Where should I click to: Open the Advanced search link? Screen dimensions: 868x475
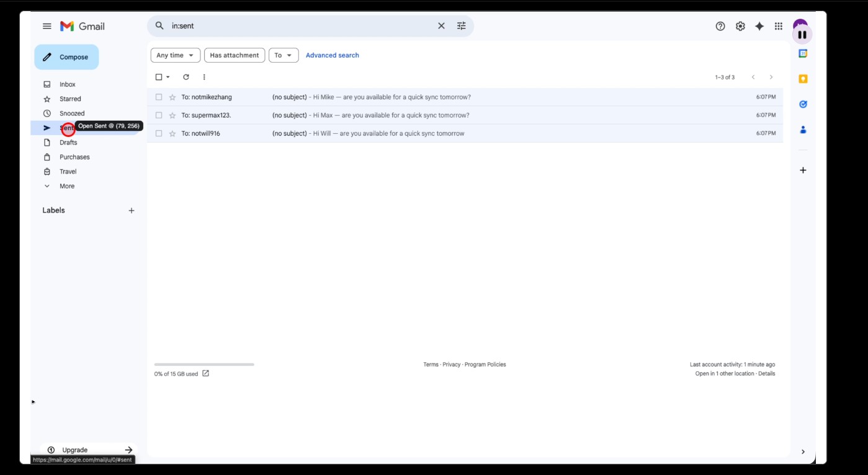click(332, 55)
